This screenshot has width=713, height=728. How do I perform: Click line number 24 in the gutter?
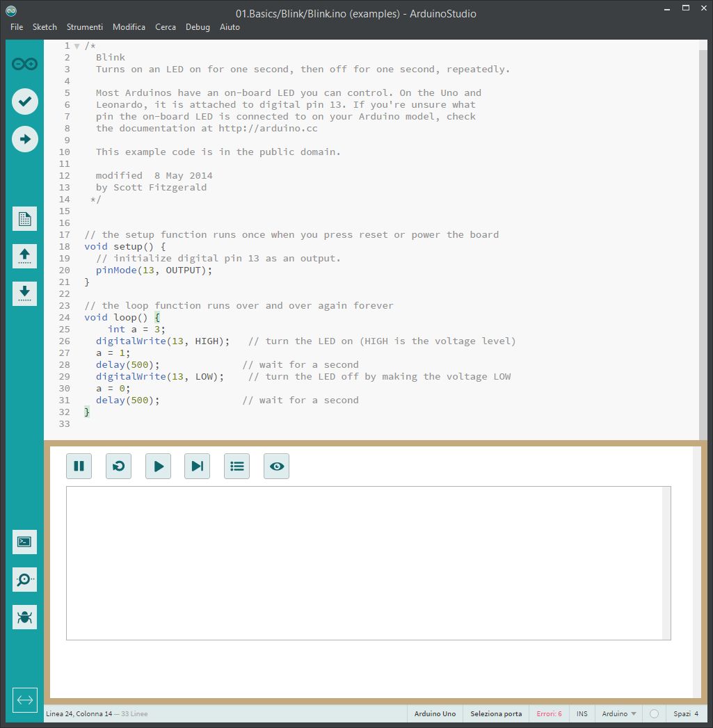coord(64,318)
